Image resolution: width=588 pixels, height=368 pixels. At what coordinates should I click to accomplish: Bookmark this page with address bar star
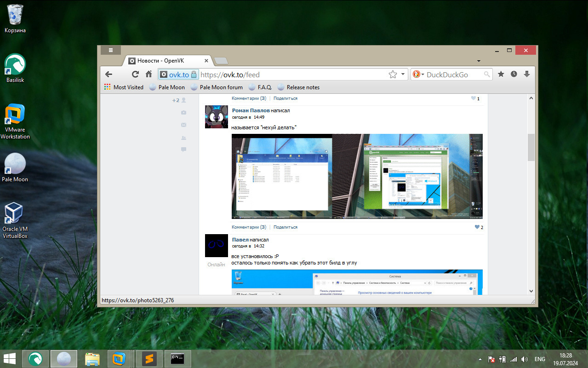pos(393,75)
